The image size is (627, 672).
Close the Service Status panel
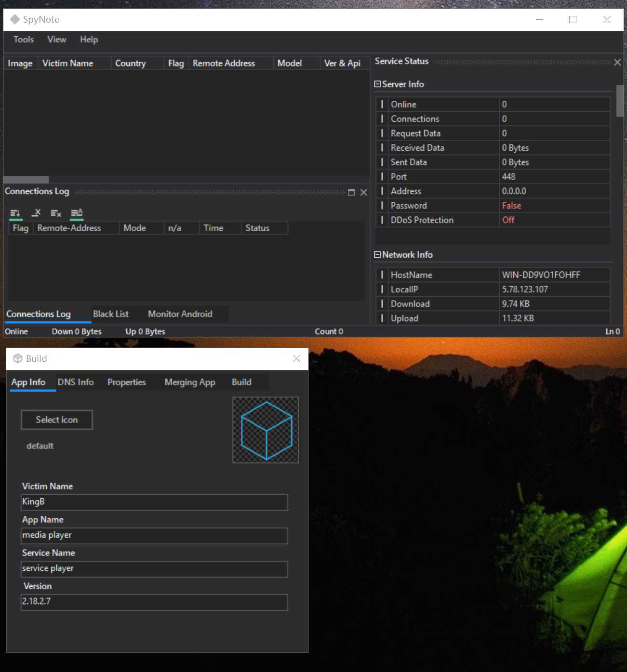[617, 62]
